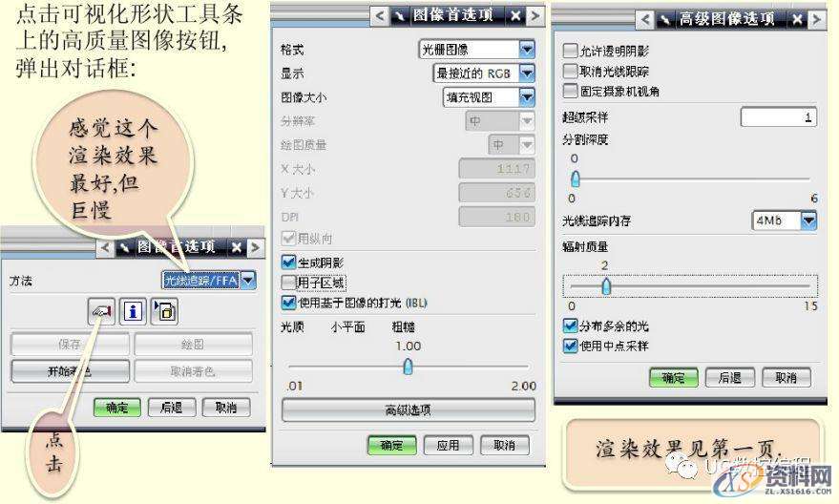Toggle 使用基于图像的打光 (IBL) checkbox
Viewport: 839px width, 504px height.
pos(288,303)
